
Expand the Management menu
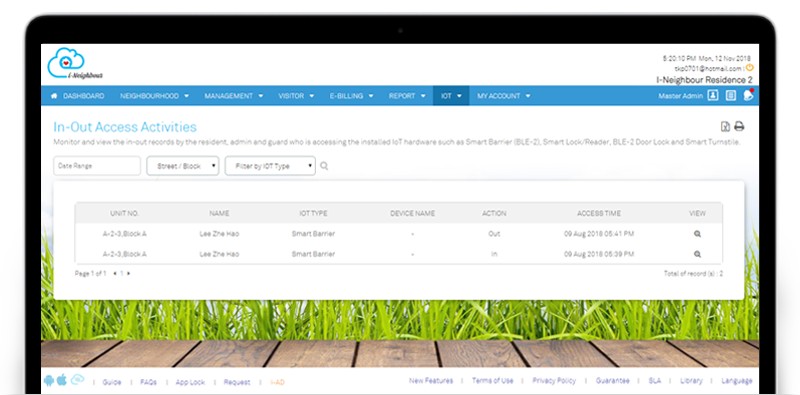tap(234, 96)
